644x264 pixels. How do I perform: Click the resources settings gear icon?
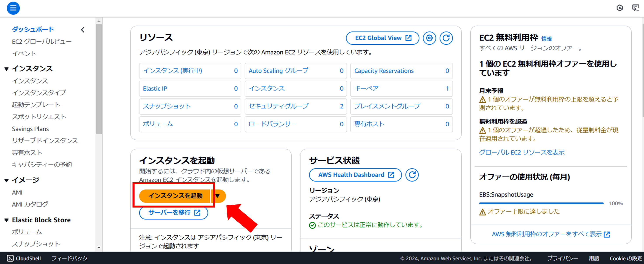point(429,38)
